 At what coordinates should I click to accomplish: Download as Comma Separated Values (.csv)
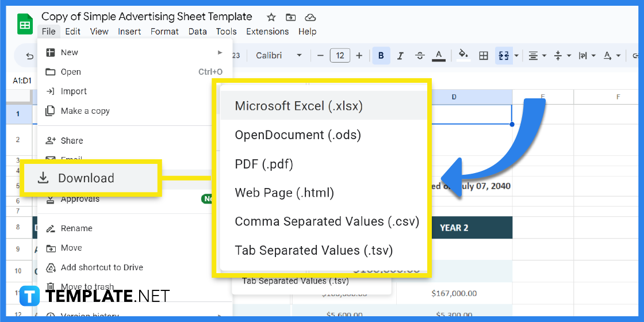coord(323,221)
